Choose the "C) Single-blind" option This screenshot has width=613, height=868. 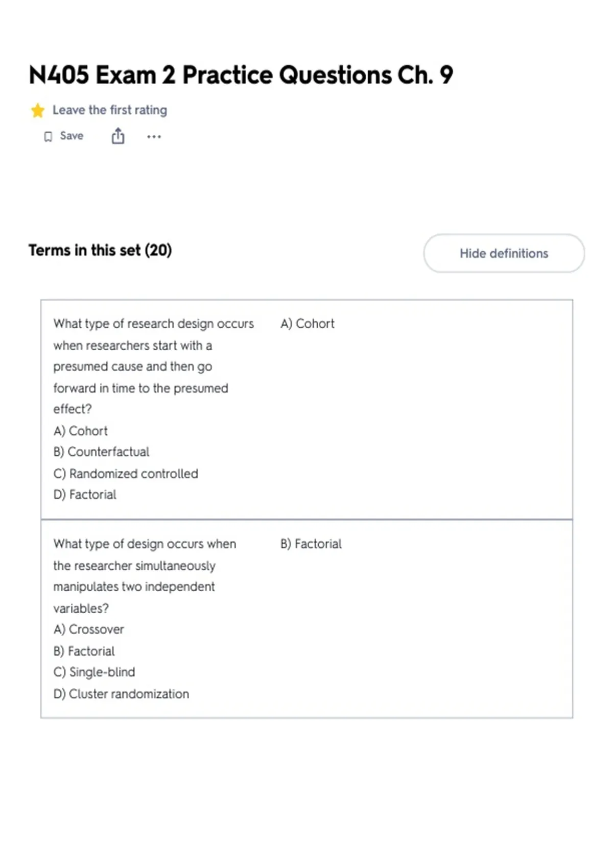(94, 672)
